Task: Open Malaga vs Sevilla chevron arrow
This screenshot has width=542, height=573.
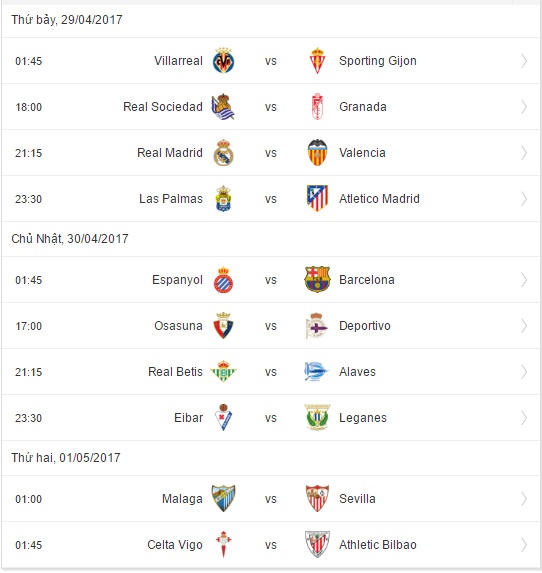Action: coord(524,499)
